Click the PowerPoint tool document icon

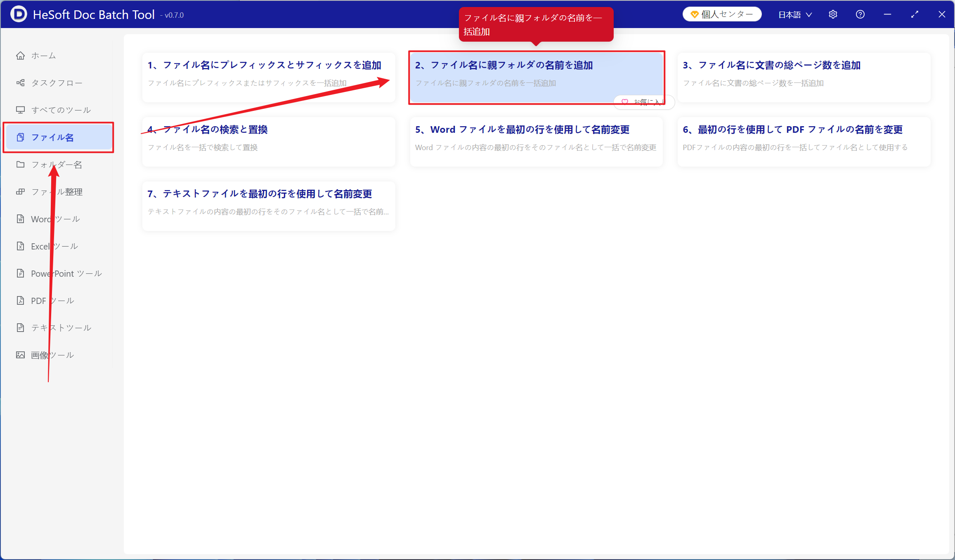tap(20, 273)
